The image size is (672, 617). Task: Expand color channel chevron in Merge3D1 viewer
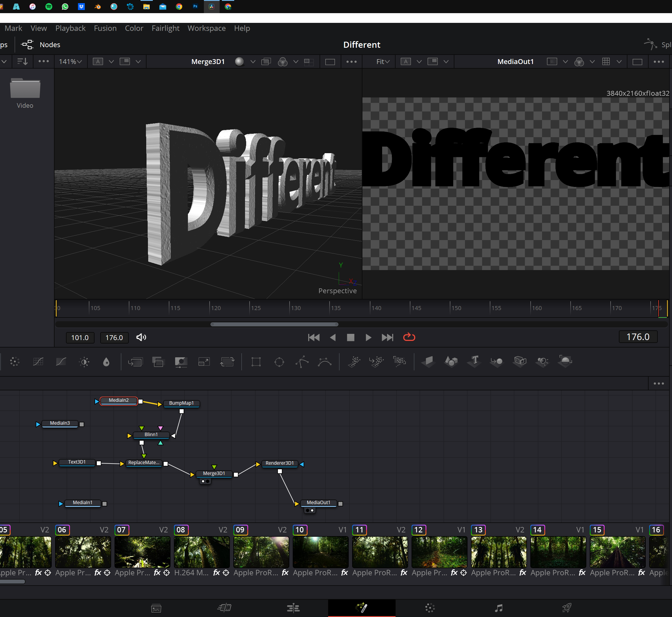[296, 62]
